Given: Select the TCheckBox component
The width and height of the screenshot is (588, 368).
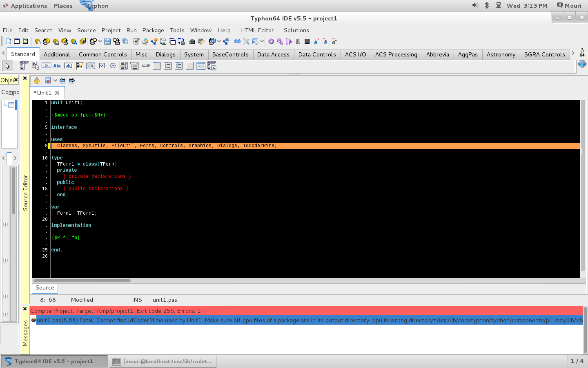Looking at the screenshot, I should 102,66.
